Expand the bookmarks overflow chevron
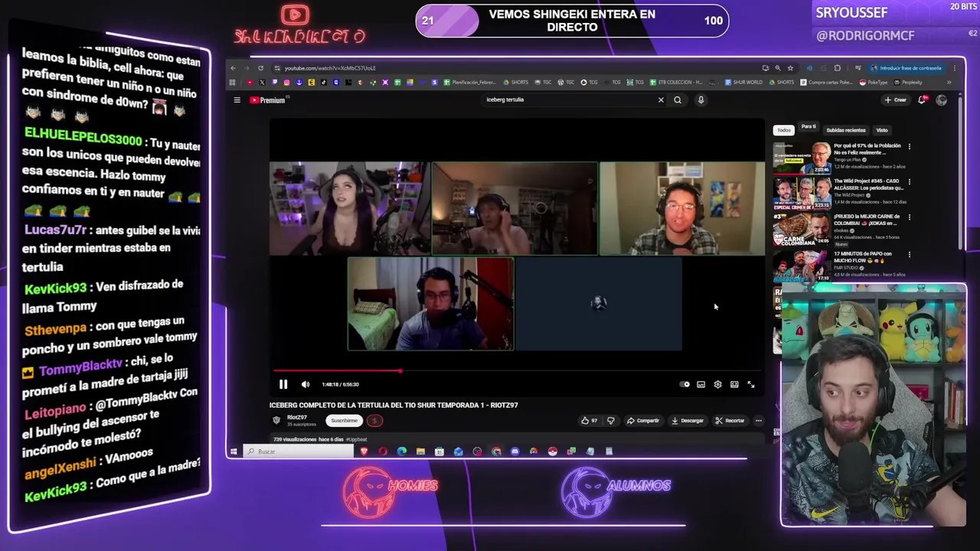This screenshot has height=551, width=980. point(949,82)
